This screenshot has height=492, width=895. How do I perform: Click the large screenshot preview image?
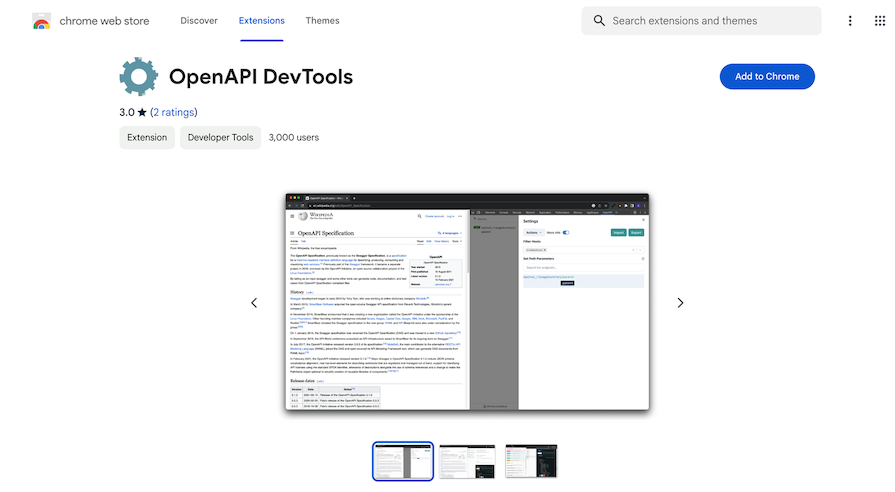tap(467, 302)
